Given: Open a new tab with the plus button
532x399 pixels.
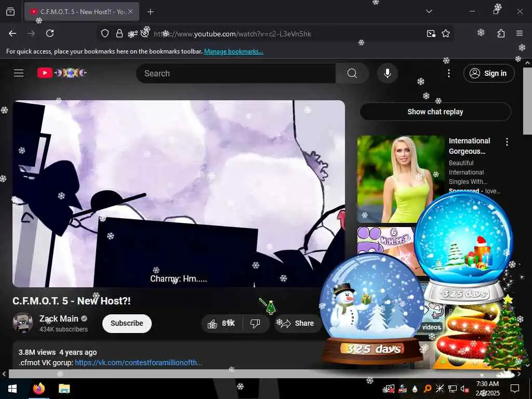Looking at the screenshot, I should pos(150,12).
